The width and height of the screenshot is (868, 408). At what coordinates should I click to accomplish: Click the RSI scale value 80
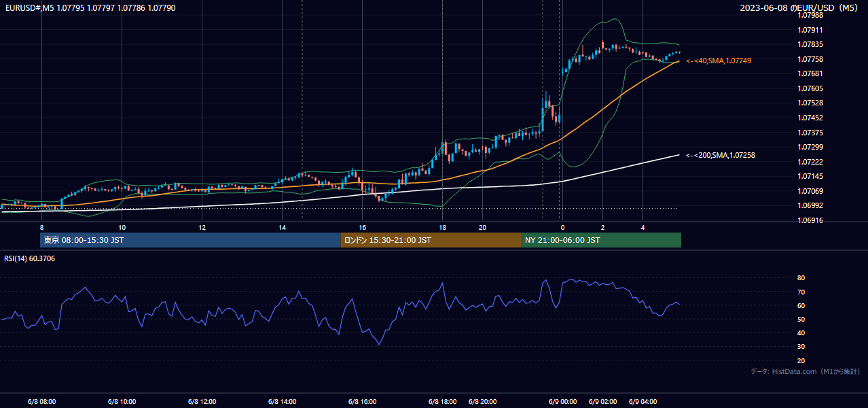pos(801,278)
